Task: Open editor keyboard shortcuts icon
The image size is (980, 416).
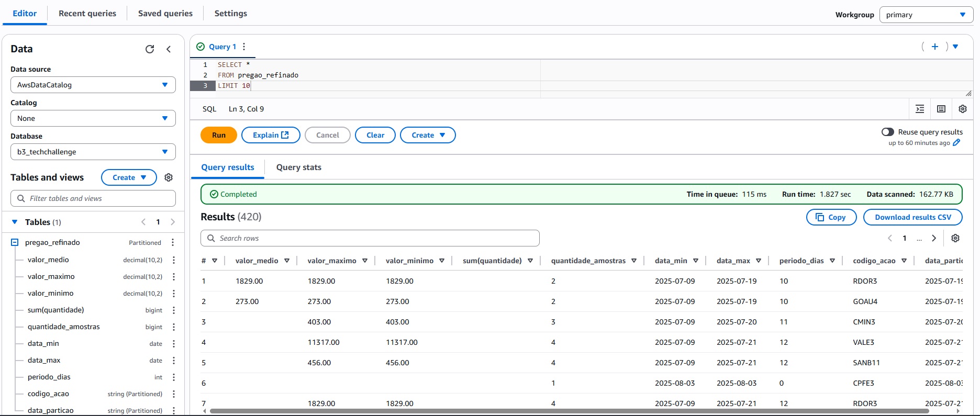Action: pyautogui.click(x=941, y=109)
